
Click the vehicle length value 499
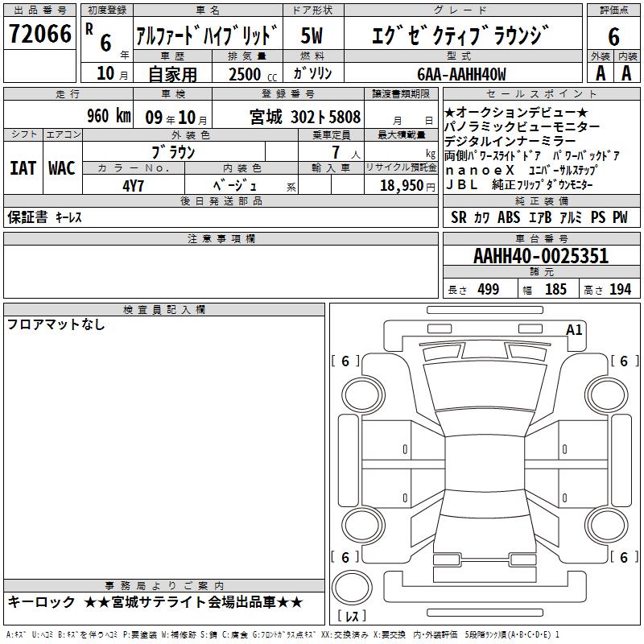point(488,290)
